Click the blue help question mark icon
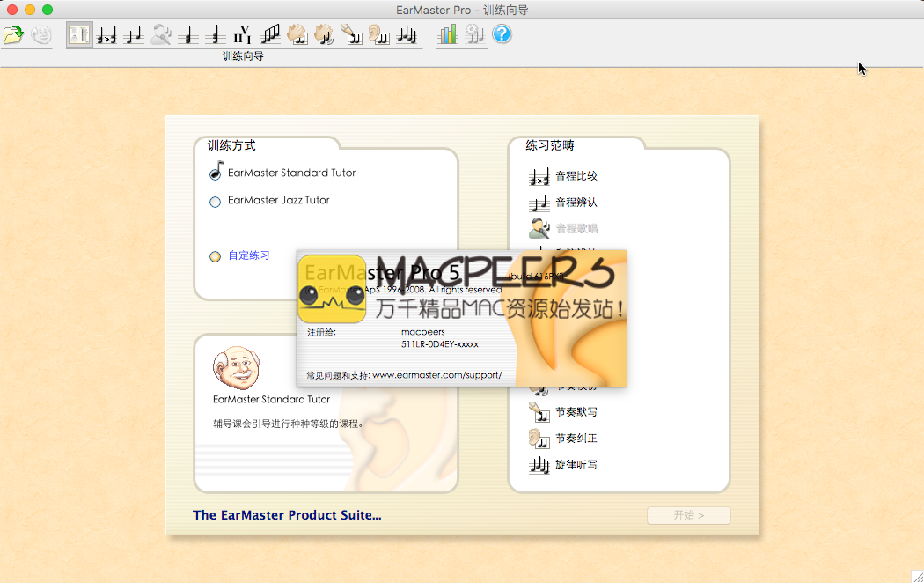Image resolution: width=924 pixels, height=583 pixels. (502, 35)
